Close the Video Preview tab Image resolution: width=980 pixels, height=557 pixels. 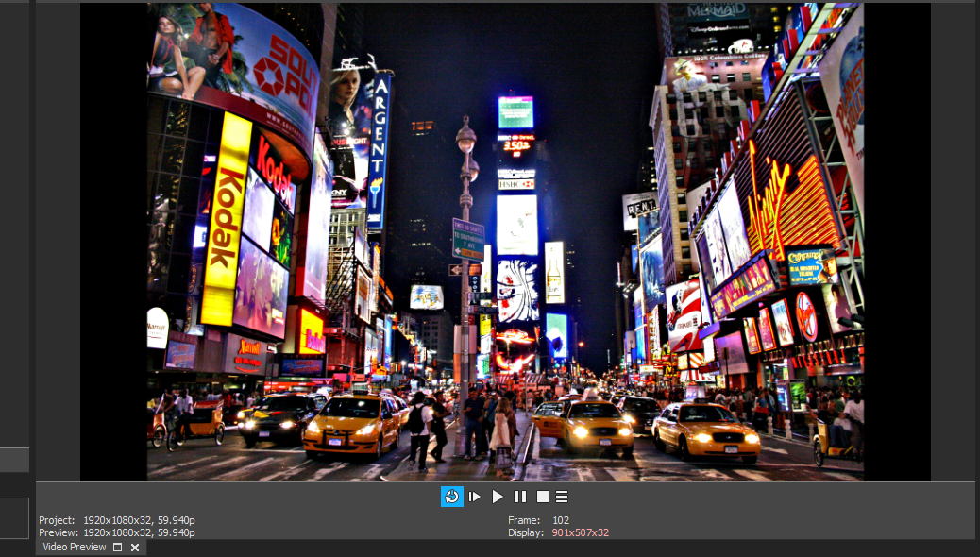click(x=135, y=547)
